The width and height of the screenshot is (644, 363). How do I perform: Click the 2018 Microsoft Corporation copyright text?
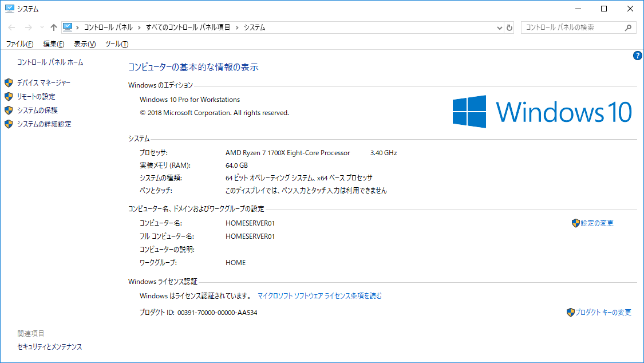click(x=215, y=113)
